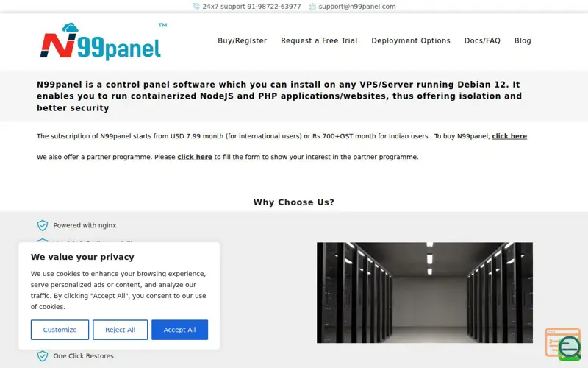
Task: Open Deployment Options menu
Action: (411, 40)
